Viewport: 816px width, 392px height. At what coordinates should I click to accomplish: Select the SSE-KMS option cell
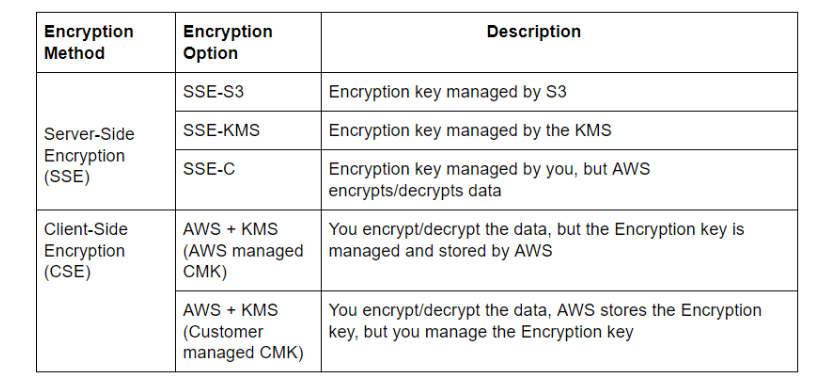(x=248, y=130)
